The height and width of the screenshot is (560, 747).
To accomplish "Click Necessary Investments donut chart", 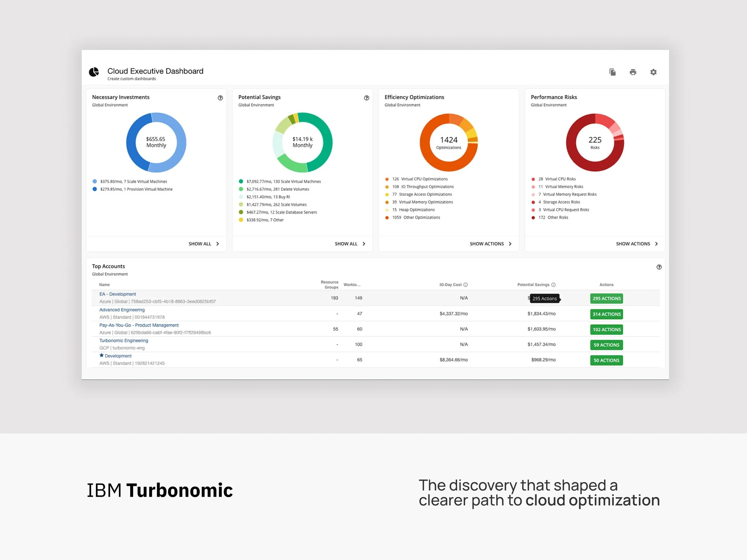I will point(156,142).
